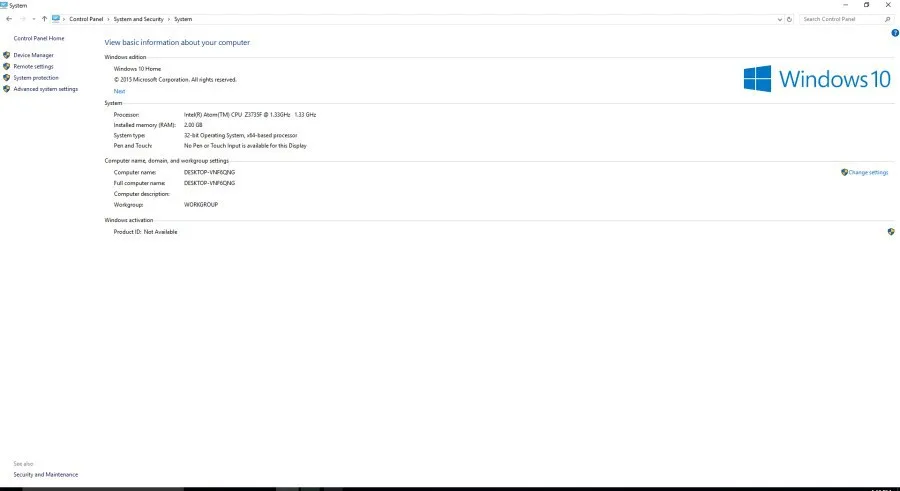Go back with the Back arrow
The image size is (900, 491).
pyautogui.click(x=9, y=19)
